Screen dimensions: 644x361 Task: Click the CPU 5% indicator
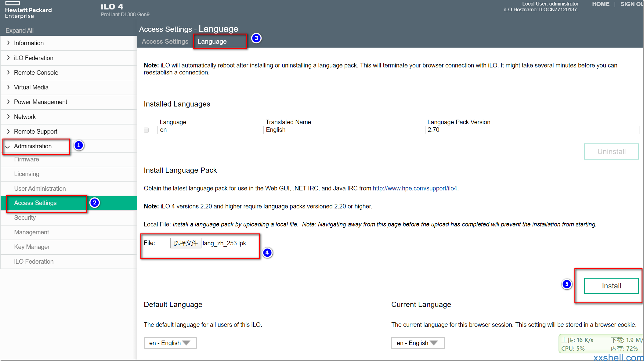coord(573,348)
